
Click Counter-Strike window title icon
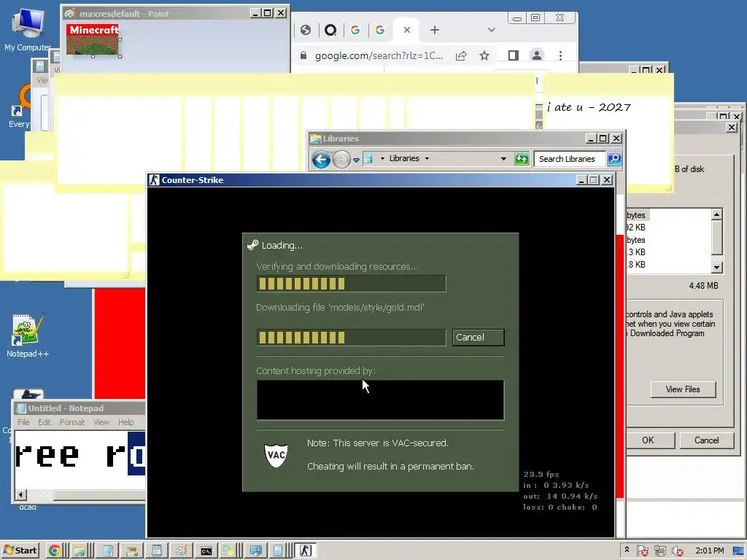click(x=154, y=180)
